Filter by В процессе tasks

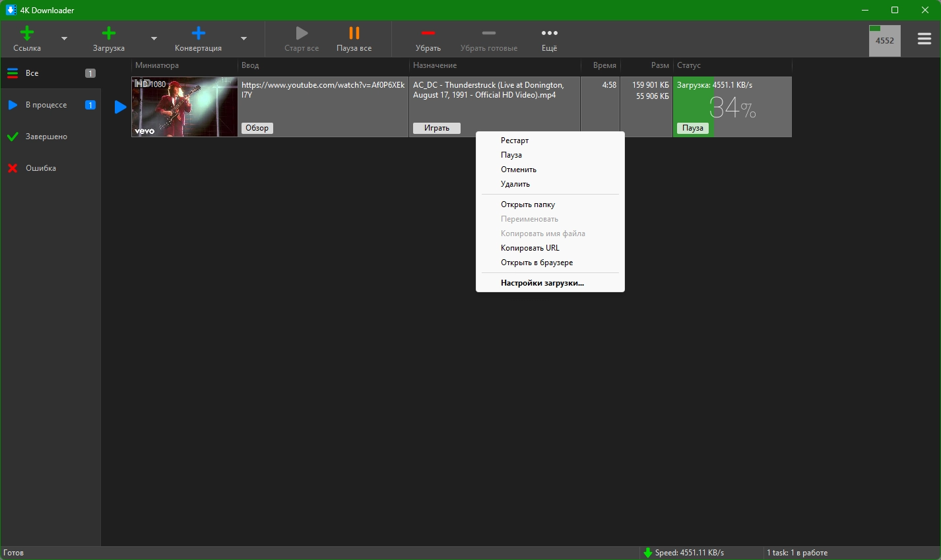(51, 105)
